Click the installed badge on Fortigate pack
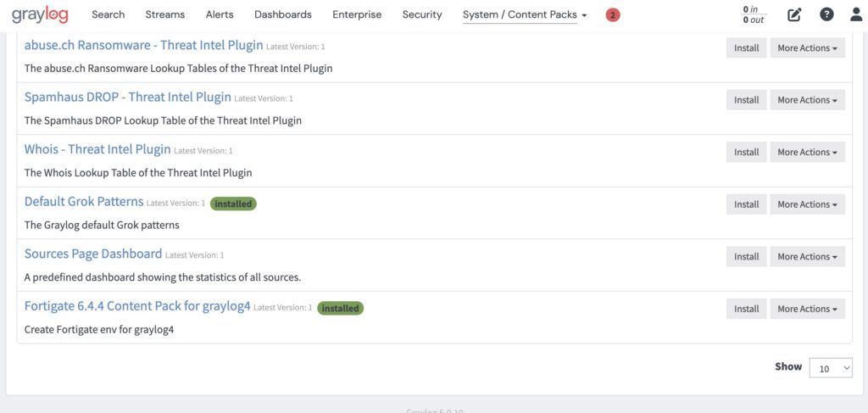Viewport: 868px width, 413px height. click(341, 309)
